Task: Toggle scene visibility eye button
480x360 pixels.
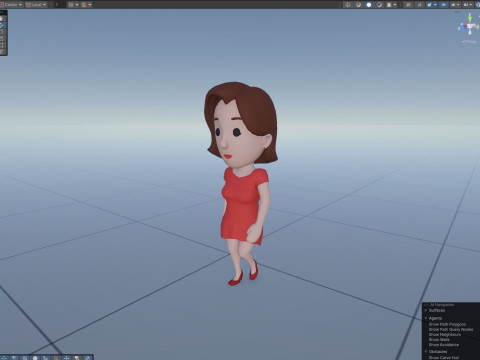Action: [443, 5]
